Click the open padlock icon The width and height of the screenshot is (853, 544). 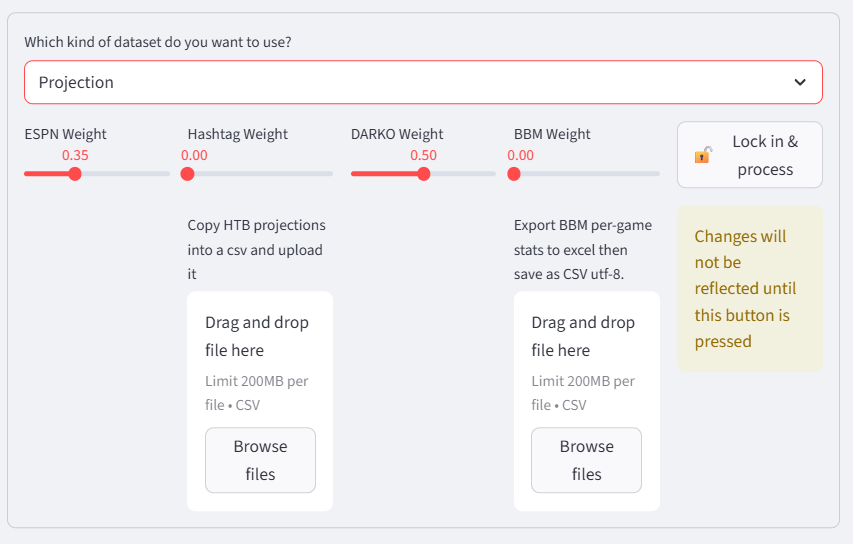point(703,155)
